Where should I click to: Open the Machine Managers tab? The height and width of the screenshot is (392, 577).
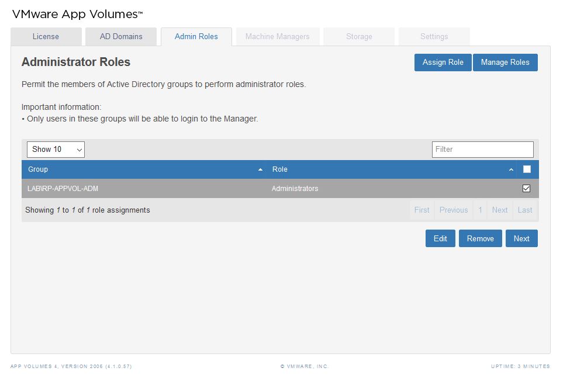[x=278, y=37]
